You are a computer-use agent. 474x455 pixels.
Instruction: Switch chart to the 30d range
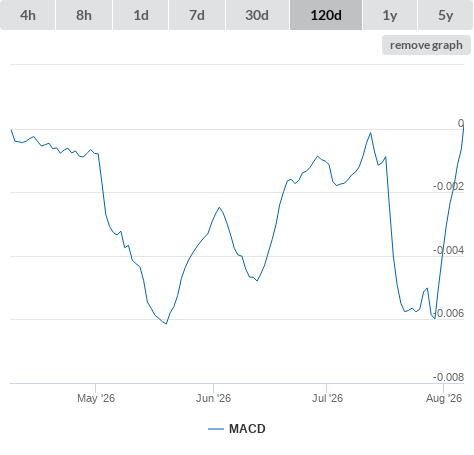[x=257, y=15]
